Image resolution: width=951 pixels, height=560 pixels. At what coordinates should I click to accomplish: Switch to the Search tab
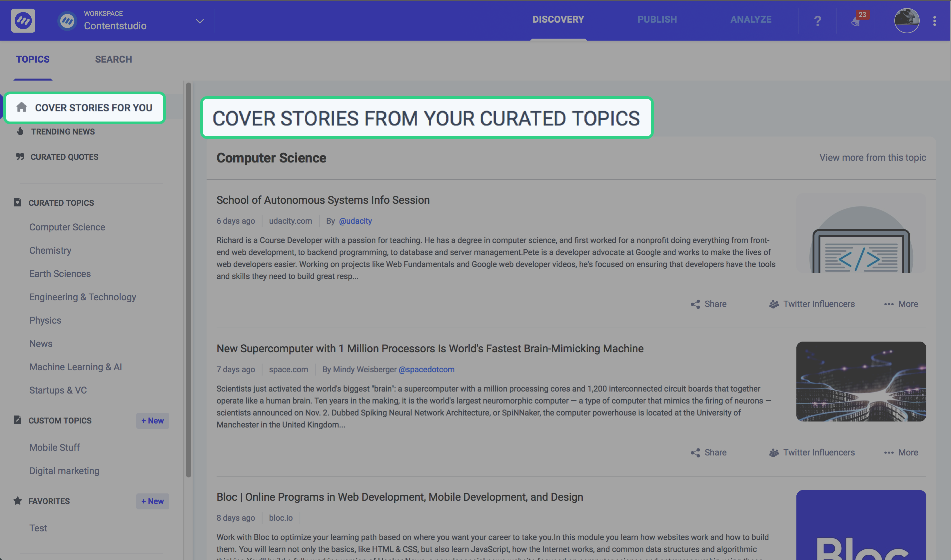(113, 59)
